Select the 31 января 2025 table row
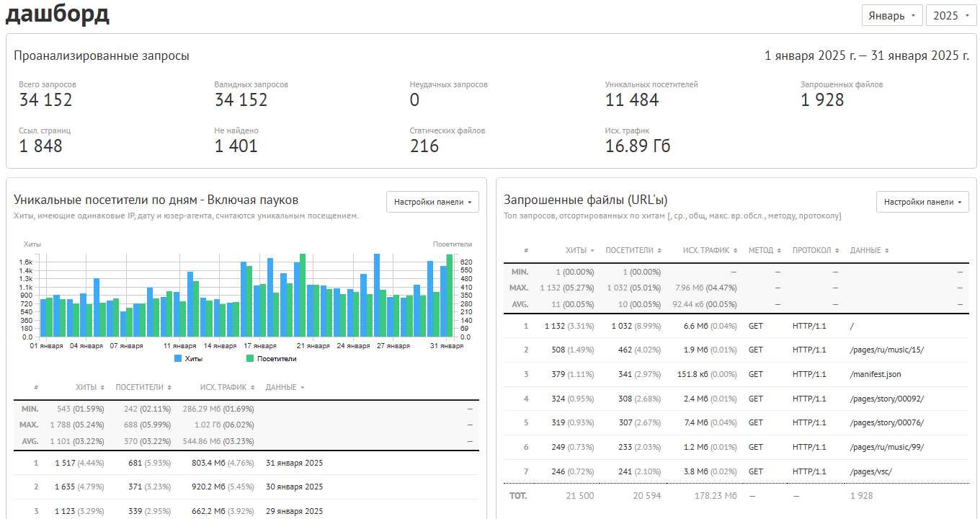The width and height of the screenshot is (980, 519). point(246,463)
